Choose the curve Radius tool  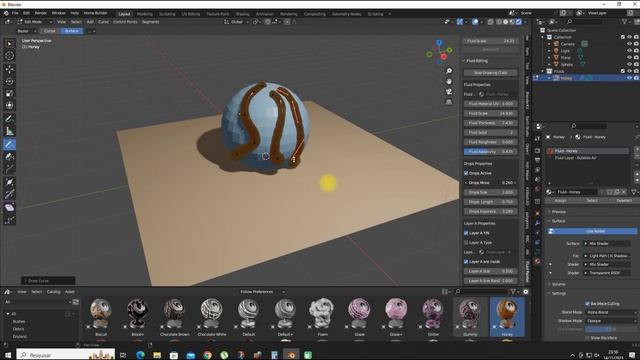click(9, 182)
